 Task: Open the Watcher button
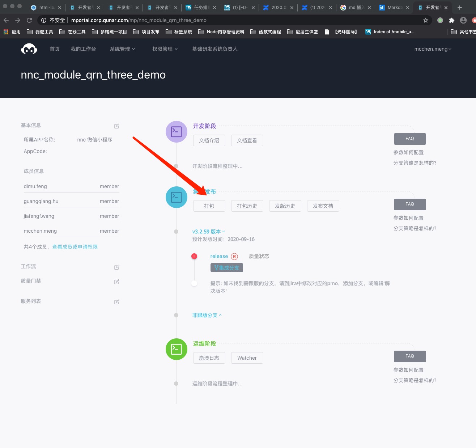click(x=247, y=358)
